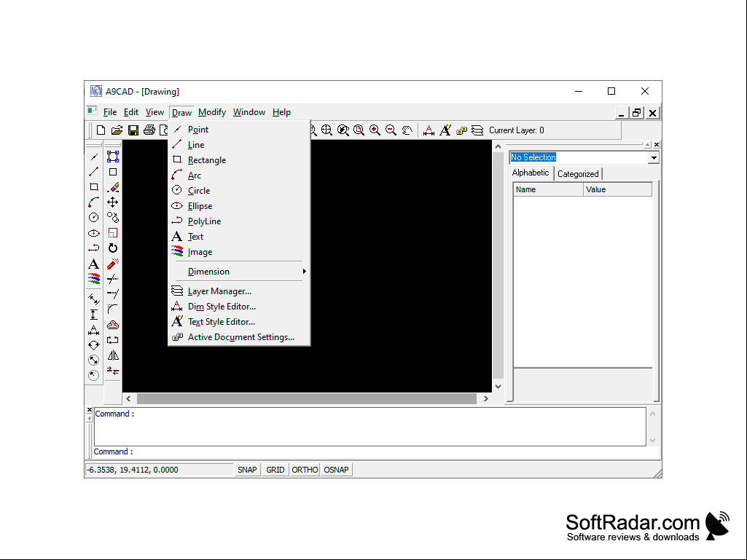747x560 pixels.
Task: Click the Name column header
Action: click(x=548, y=189)
